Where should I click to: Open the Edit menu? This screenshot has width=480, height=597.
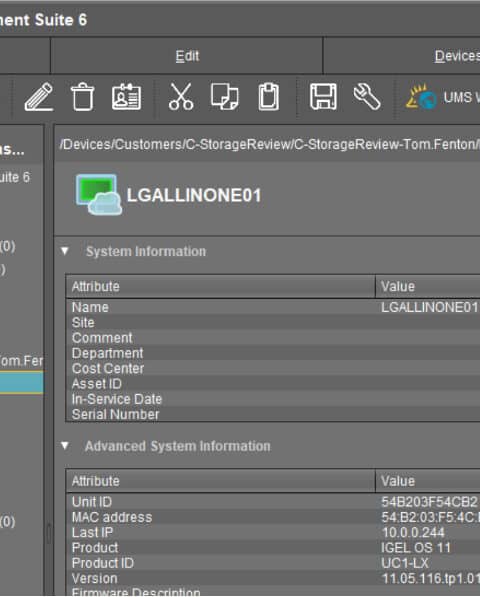tap(187, 56)
